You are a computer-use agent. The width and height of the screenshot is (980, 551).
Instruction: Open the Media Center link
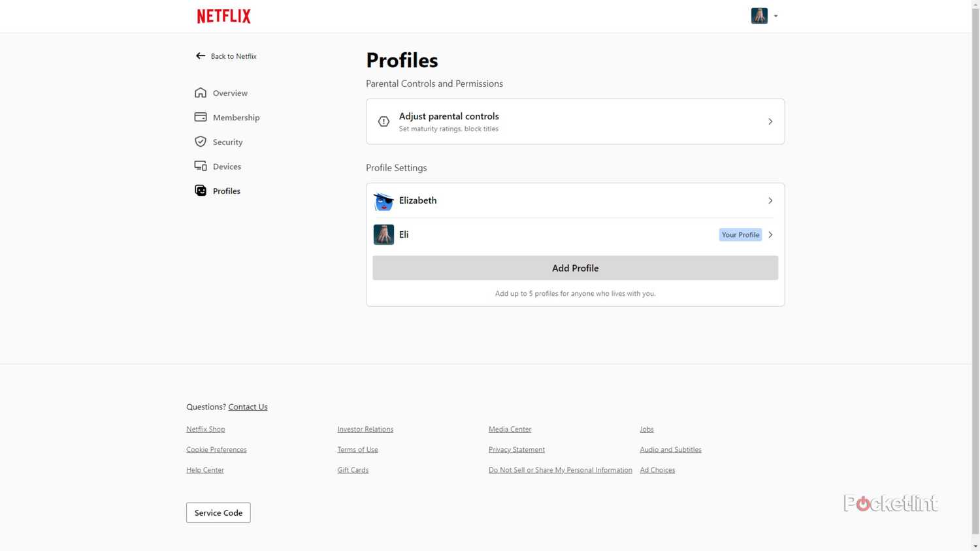(x=510, y=429)
